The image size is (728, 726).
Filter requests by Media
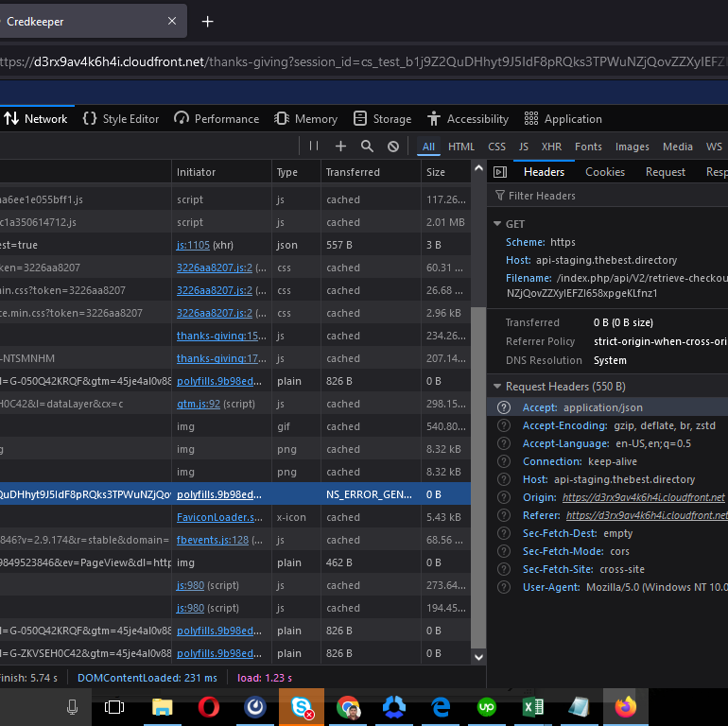677,147
